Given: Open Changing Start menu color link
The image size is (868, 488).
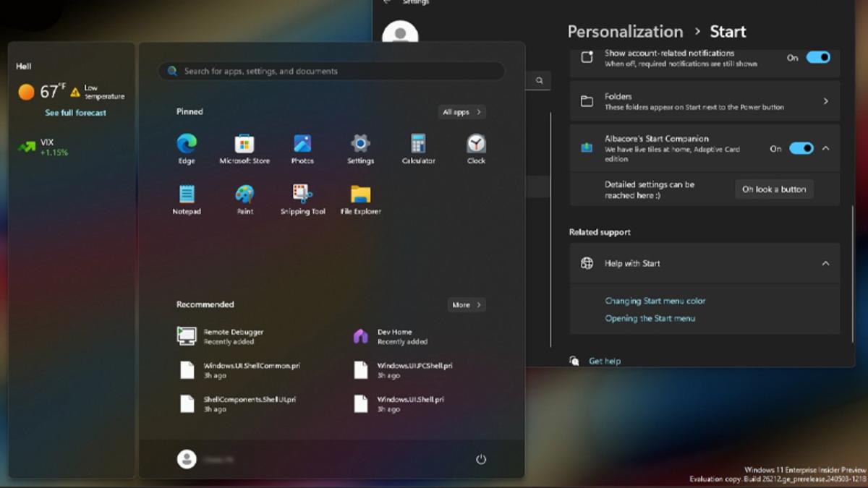Looking at the screenshot, I should click(x=655, y=301).
